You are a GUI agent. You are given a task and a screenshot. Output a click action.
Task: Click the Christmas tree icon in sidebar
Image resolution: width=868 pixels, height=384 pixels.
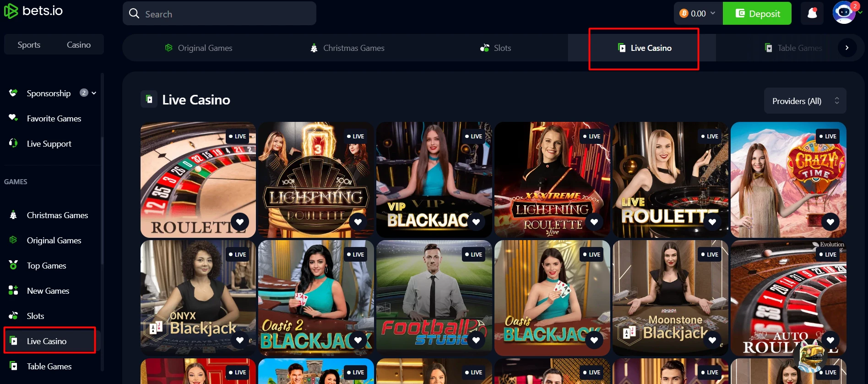click(x=13, y=215)
